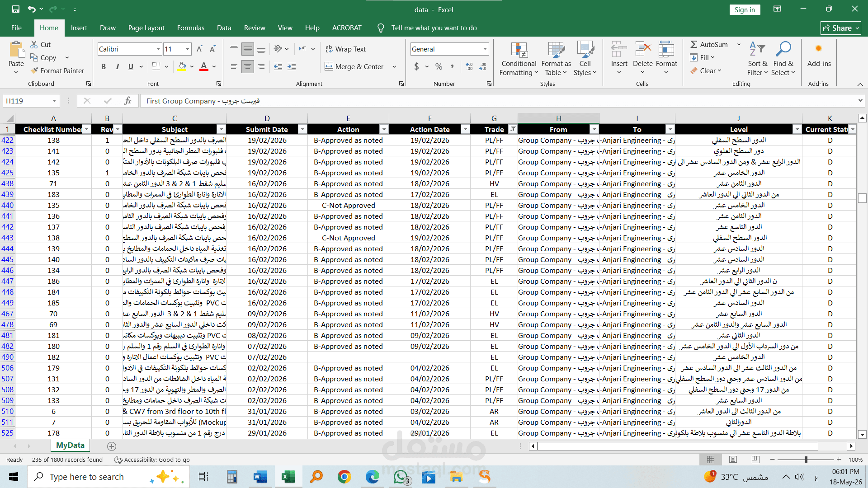Click the Wrap Text icon
This screenshot has height=488, width=868.
click(329, 49)
